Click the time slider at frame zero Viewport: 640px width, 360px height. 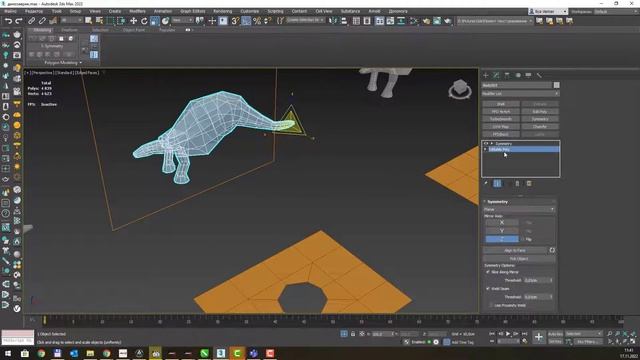[x=44, y=320]
